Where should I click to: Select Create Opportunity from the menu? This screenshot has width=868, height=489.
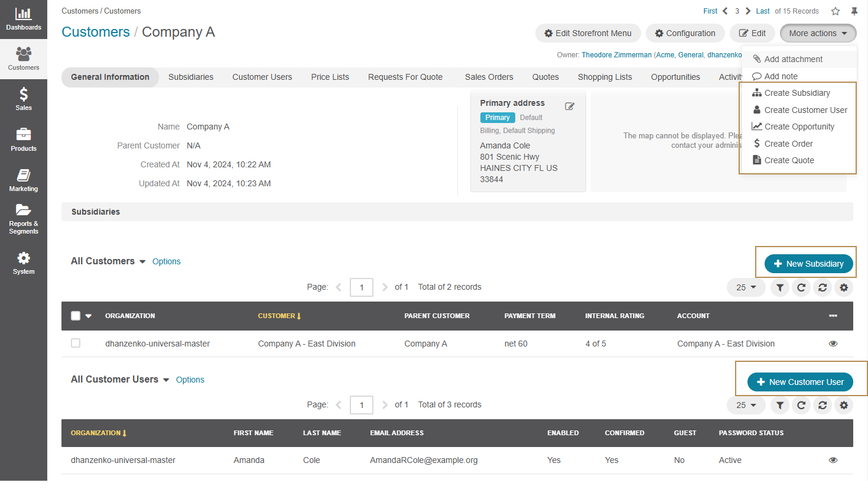tap(799, 127)
